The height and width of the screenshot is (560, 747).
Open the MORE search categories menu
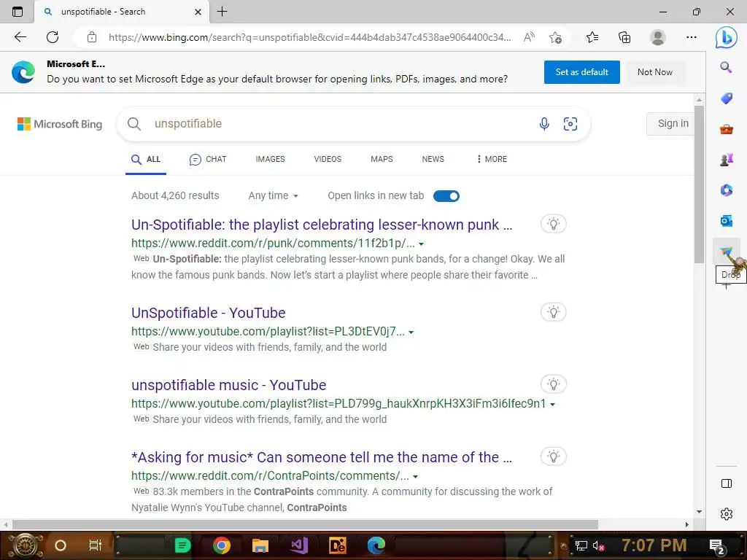tap(492, 159)
